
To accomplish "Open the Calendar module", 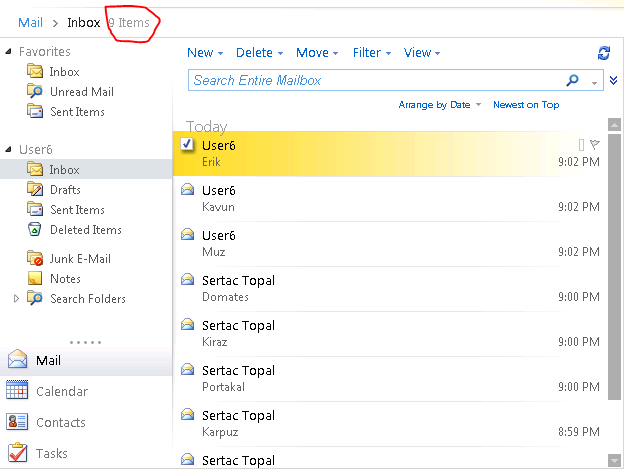I will coord(61,392).
